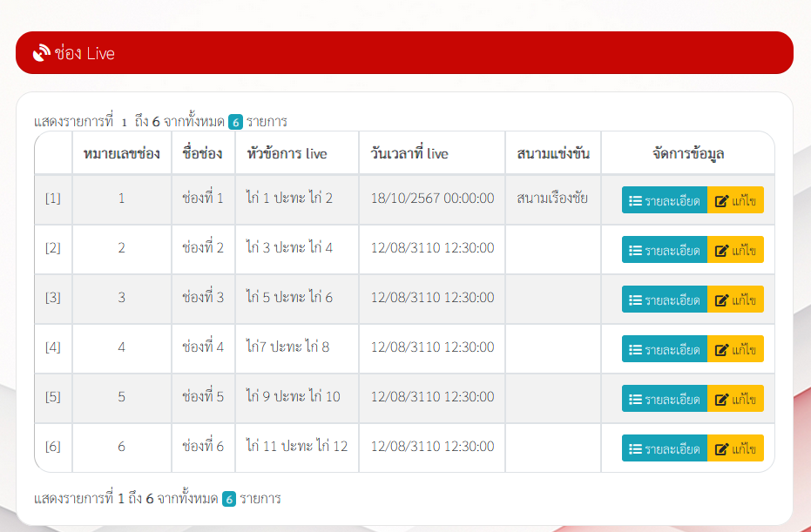Viewport: 811px width, 532px height.
Task: Click the หมายเลขช่อง column header
Action: point(121,154)
